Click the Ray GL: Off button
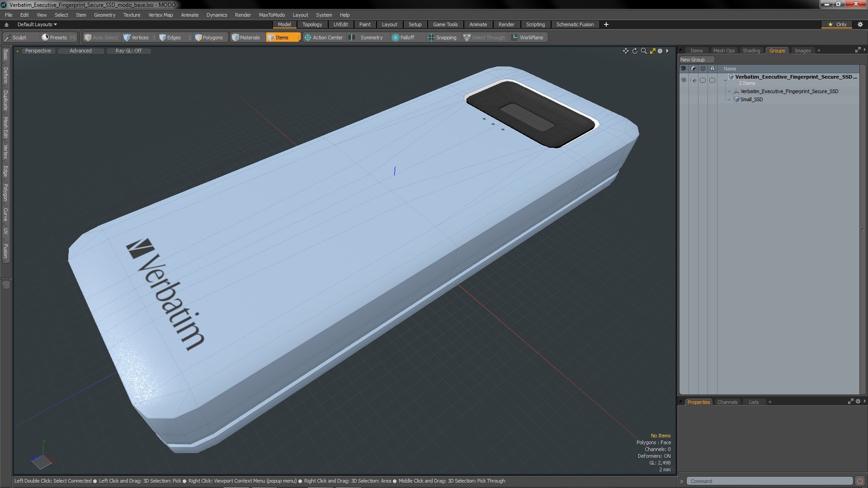This screenshot has width=868, height=488. pyautogui.click(x=128, y=51)
